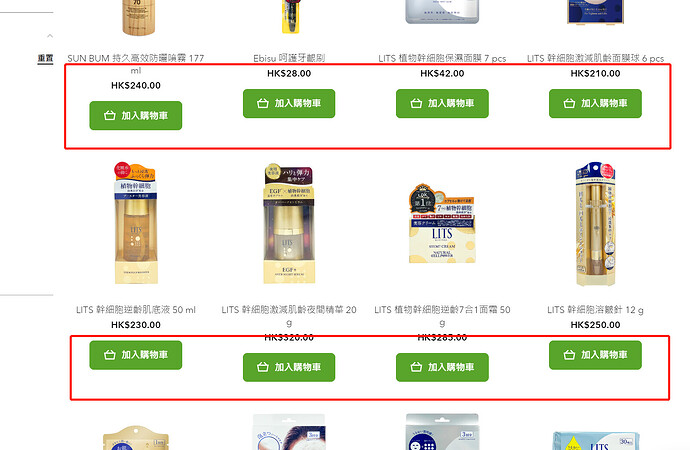Click basket icon on HK$42.00 item button

416,103
